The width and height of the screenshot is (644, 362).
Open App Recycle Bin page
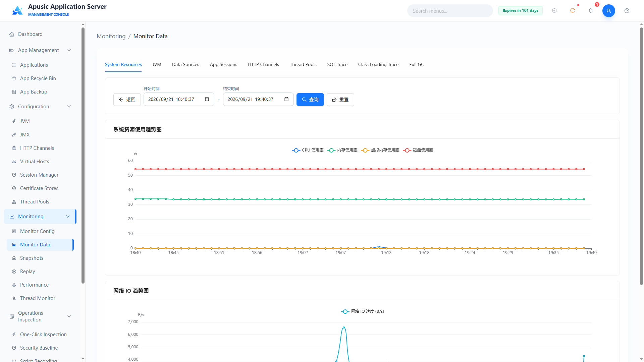(40, 78)
